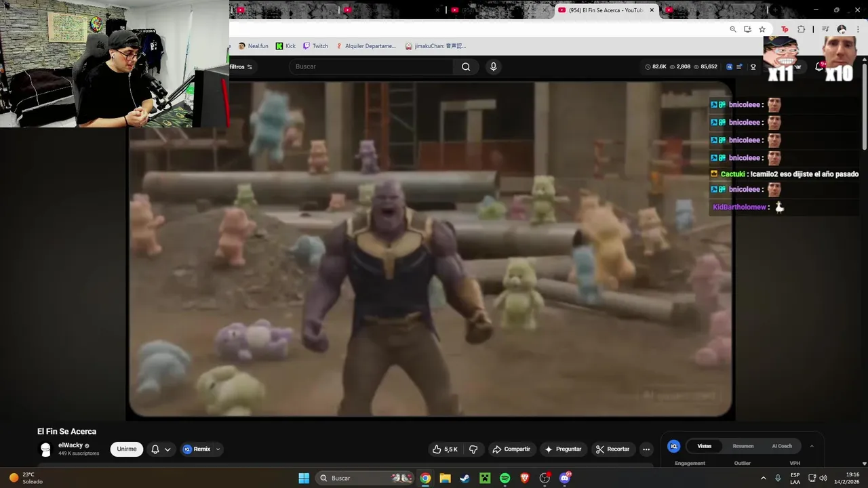This screenshot has width=868, height=488.
Task: Activate the voice search microphone
Action: [493, 66]
